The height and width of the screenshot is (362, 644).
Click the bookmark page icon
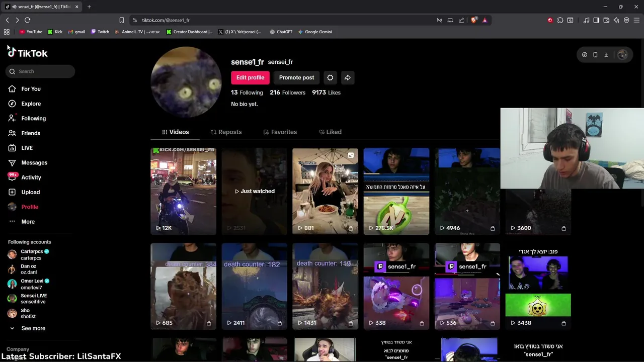(x=121, y=20)
